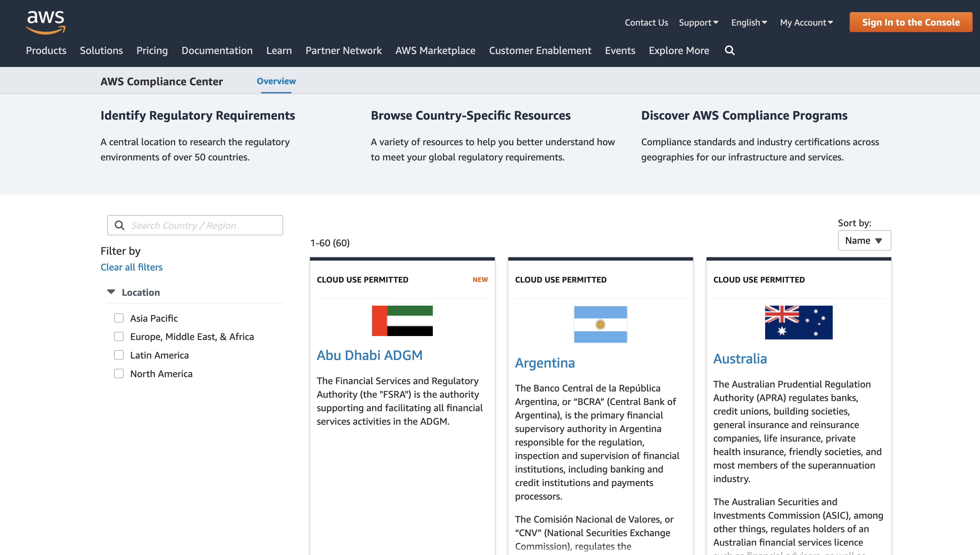Click the Browse Country-Specific Resources heading

click(471, 115)
